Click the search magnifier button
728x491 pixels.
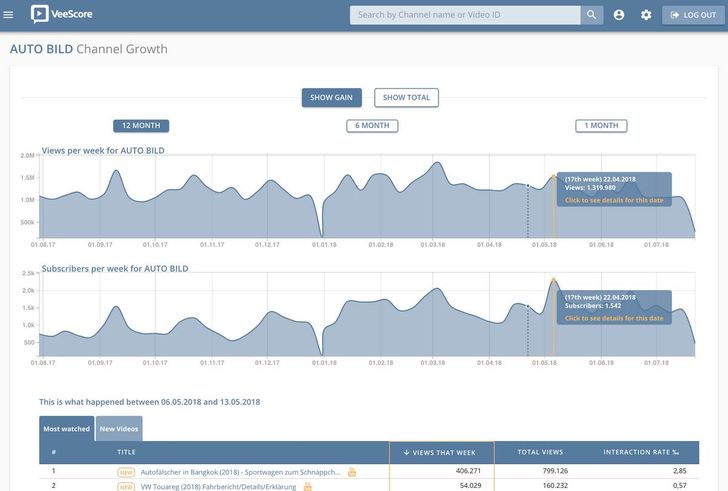[592, 15]
